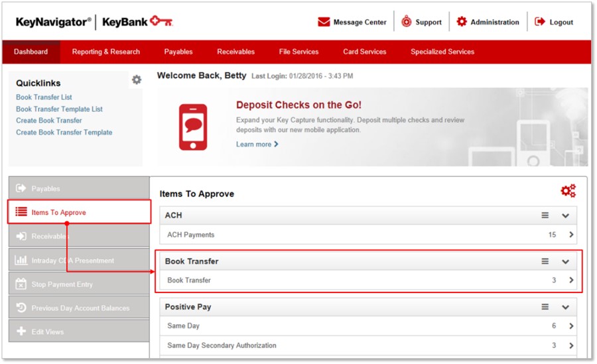
Task: Select Stop Payment Entry sidebar label
Action: [62, 284]
